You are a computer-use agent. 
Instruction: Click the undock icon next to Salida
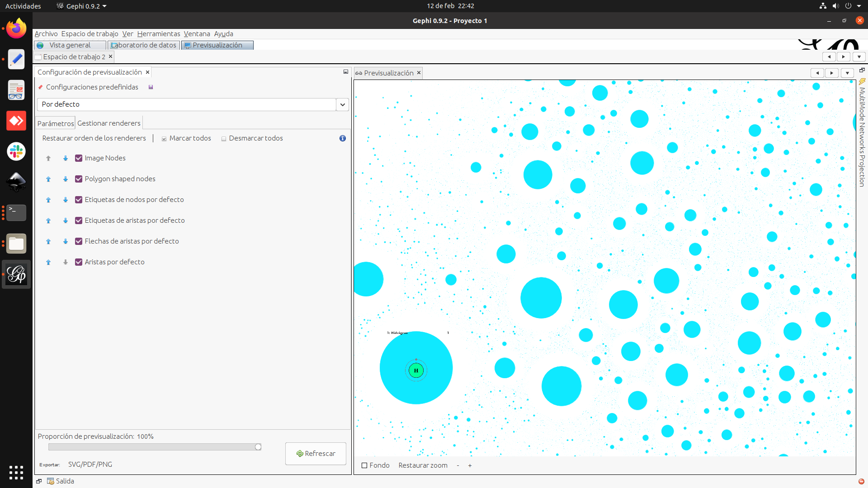(38, 481)
